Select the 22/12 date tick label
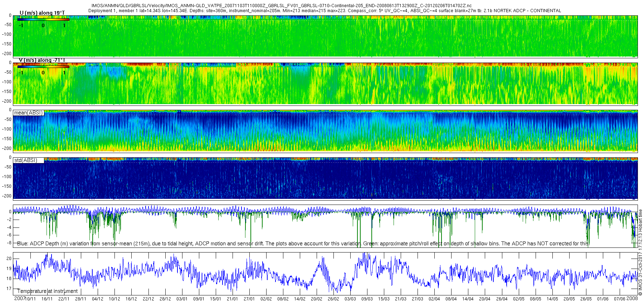 148,299
